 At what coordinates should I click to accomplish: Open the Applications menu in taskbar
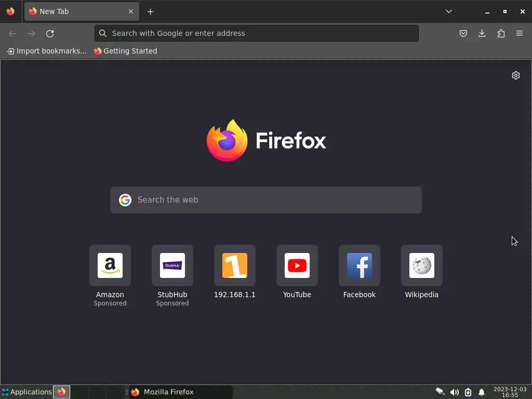click(26, 392)
